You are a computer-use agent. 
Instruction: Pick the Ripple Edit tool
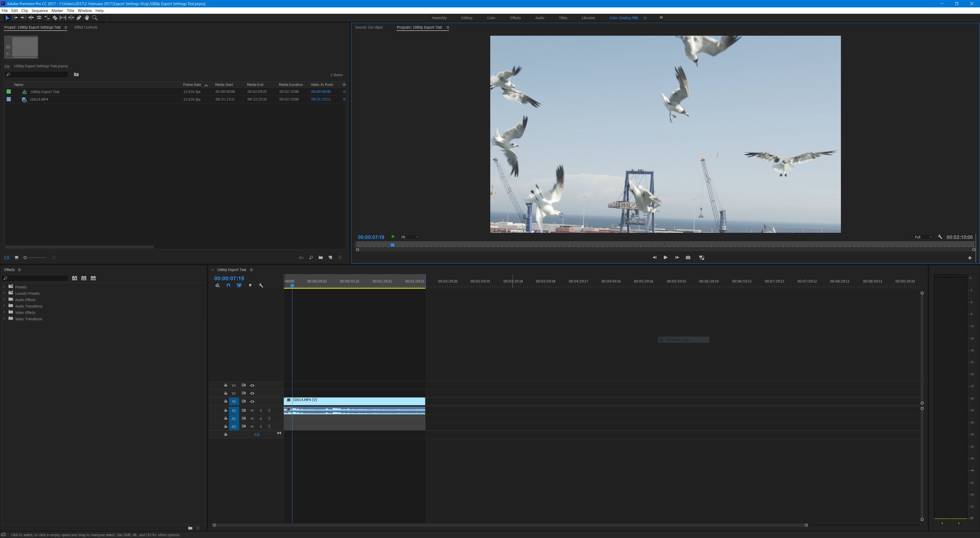[x=31, y=18]
